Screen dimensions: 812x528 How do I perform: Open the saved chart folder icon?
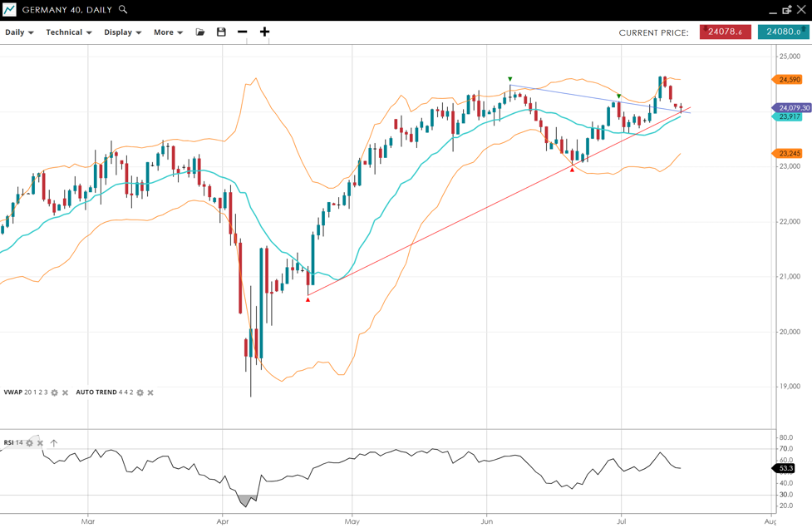[x=200, y=32]
